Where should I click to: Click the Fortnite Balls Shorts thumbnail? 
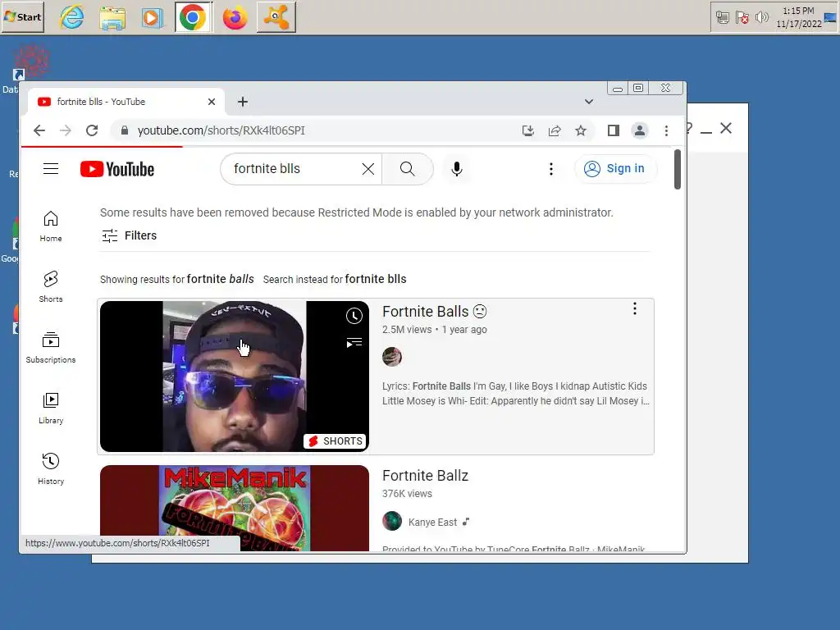pos(235,376)
